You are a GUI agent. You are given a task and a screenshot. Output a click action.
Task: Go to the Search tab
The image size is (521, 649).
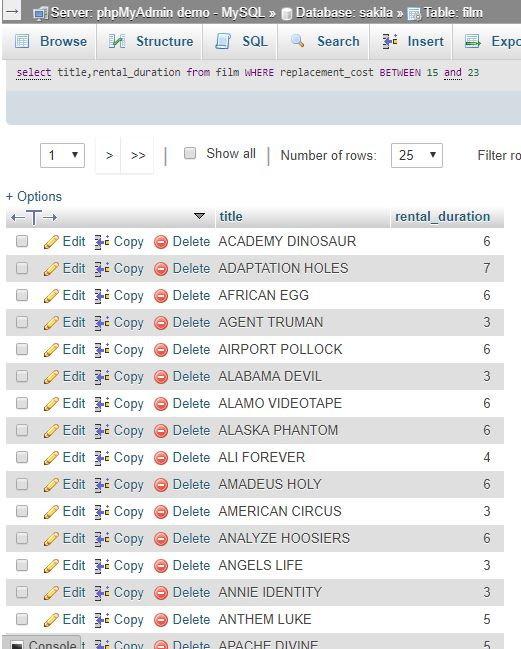click(324, 41)
